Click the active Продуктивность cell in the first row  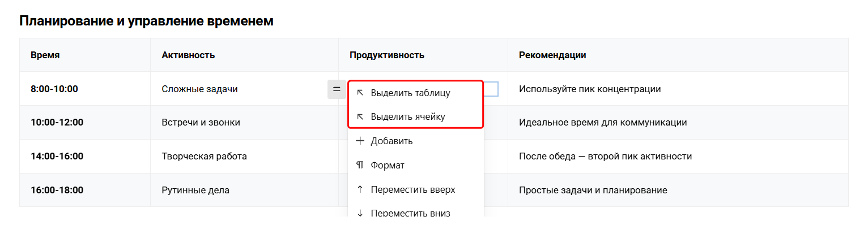491,89
